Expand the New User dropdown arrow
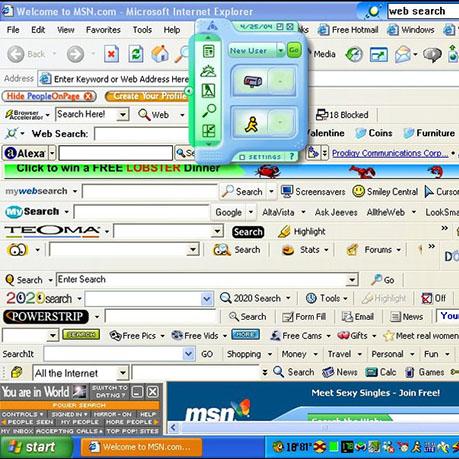This screenshot has height=459, width=459. click(281, 51)
